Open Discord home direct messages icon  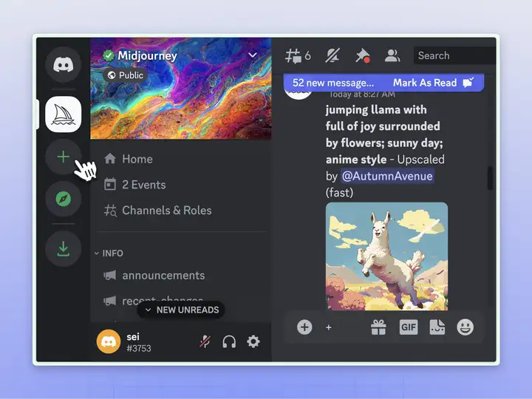pos(63,64)
